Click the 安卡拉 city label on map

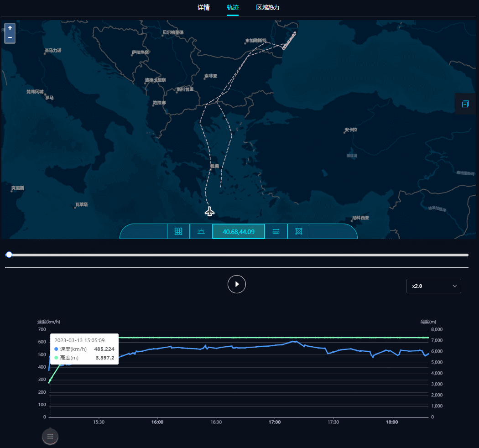(x=351, y=130)
